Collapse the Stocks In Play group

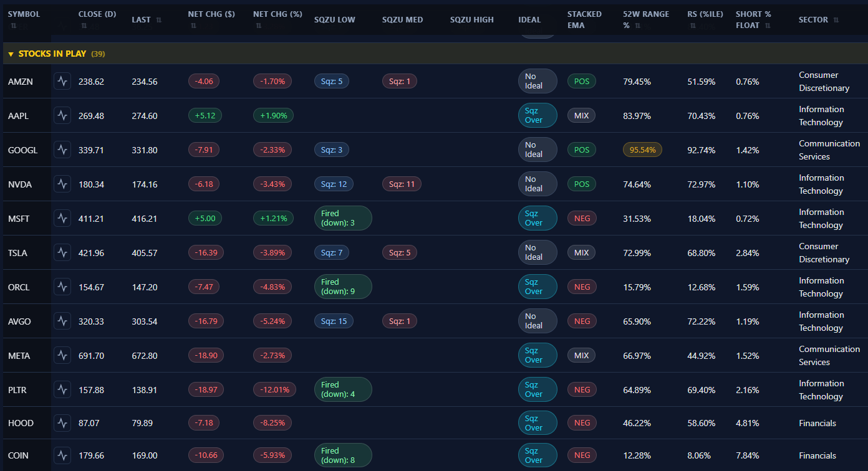[x=11, y=54]
